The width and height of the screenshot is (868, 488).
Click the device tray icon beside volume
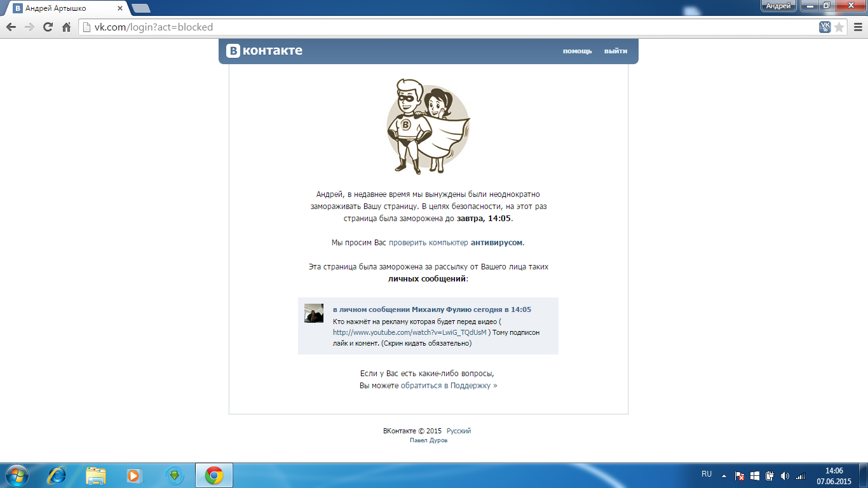click(770, 475)
